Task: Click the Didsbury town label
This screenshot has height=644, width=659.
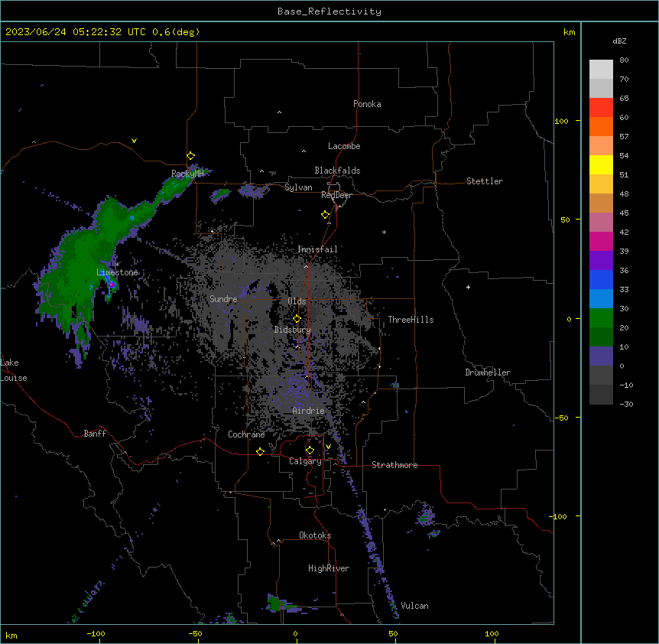Action: point(293,330)
